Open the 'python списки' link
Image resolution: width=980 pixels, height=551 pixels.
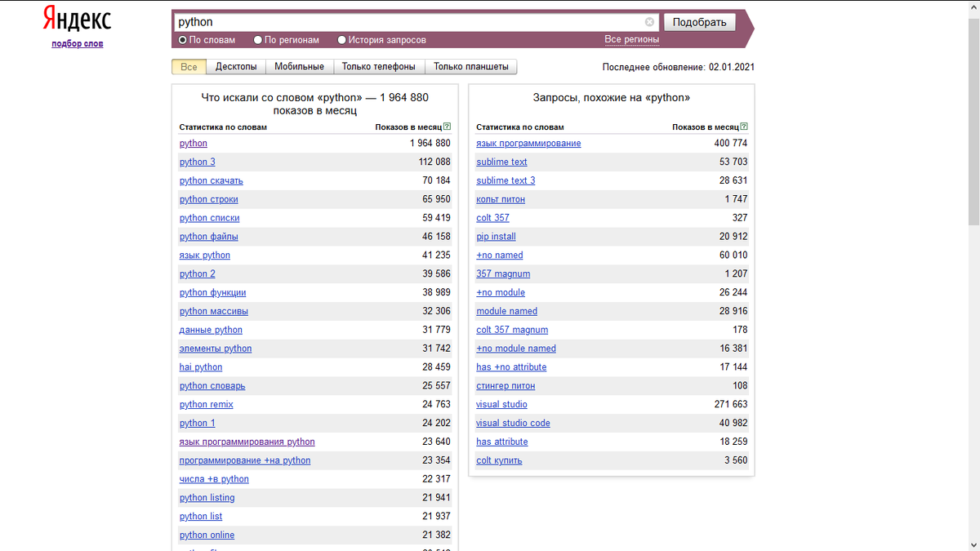pos(210,219)
